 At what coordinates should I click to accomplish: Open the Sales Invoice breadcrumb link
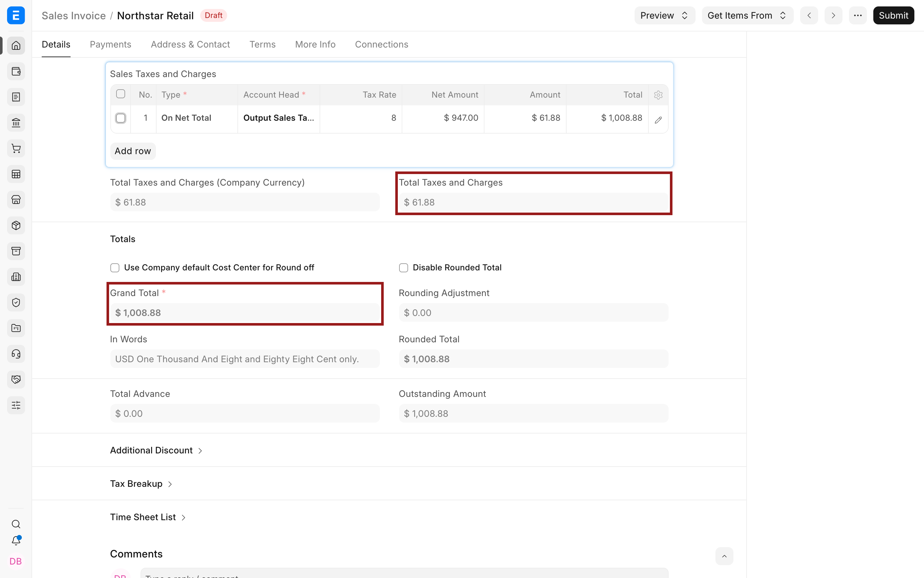pyautogui.click(x=74, y=15)
